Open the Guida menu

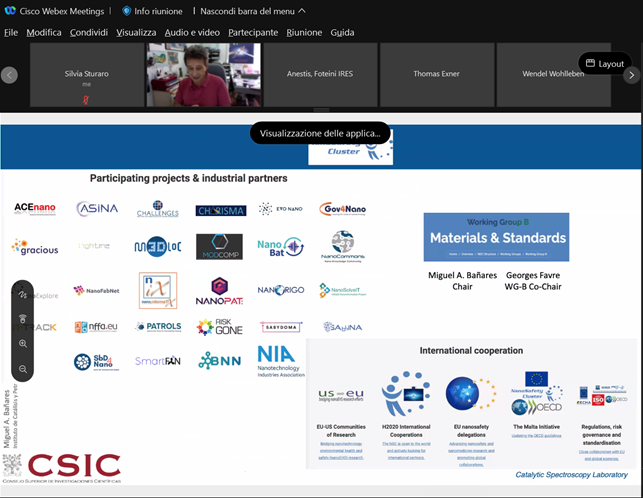pyautogui.click(x=342, y=32)
